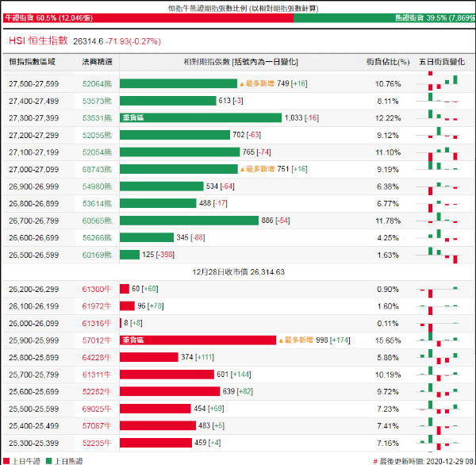Viewport: 476px width, 465px height.
Task: Click the 12.22% share value
Action: pyautogui.click(x=388, y=118)
